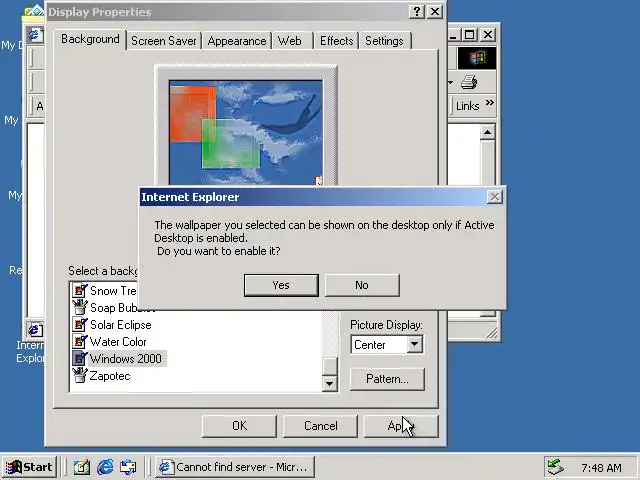
Task: Click the Links label in IE window
Action: point(467,106)
